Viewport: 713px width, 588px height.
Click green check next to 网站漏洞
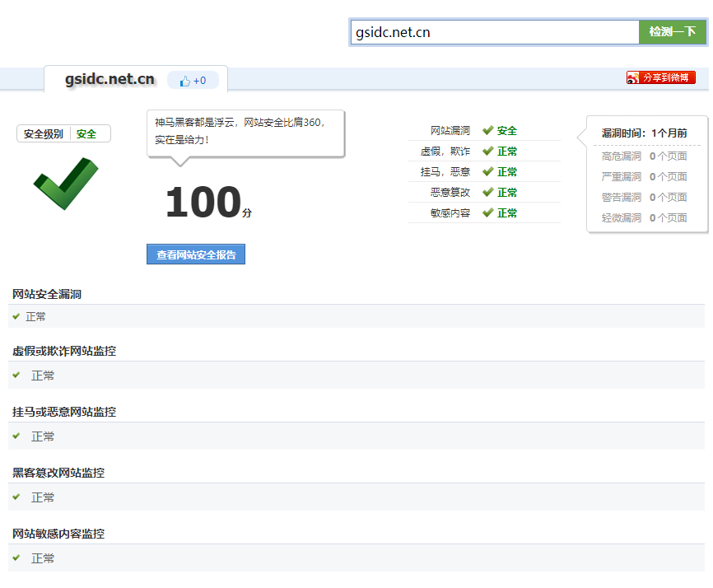(x=487, y=130)
